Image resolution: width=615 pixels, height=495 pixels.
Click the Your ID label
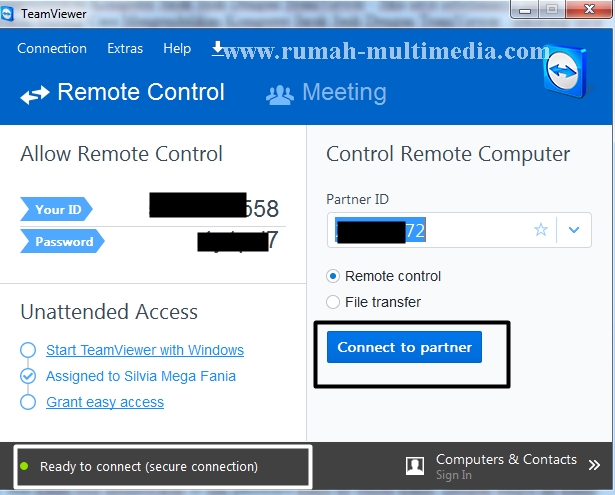pyautogui.click(x=56, y=209)
